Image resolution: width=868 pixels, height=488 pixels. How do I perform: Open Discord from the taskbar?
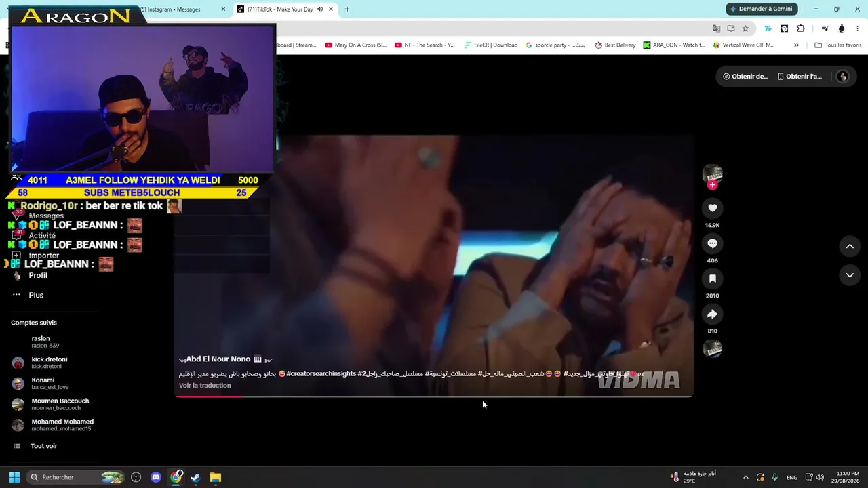(156, 477)
